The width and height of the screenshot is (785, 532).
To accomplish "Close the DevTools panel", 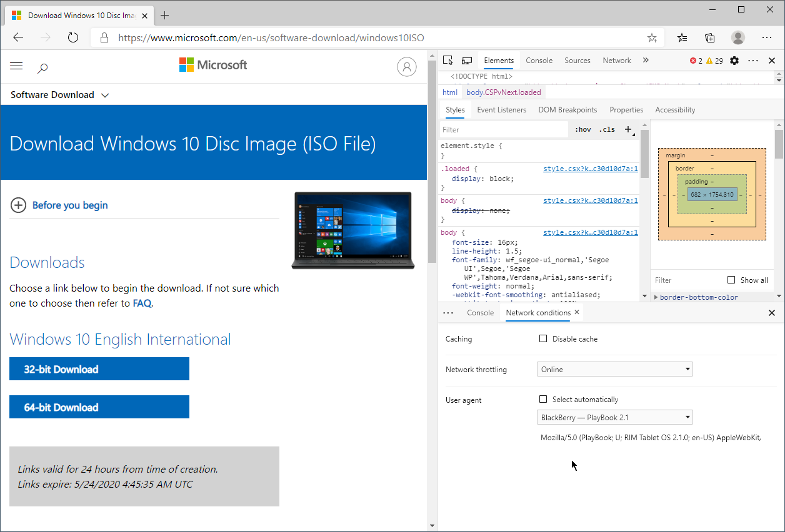I will point(772,61).
